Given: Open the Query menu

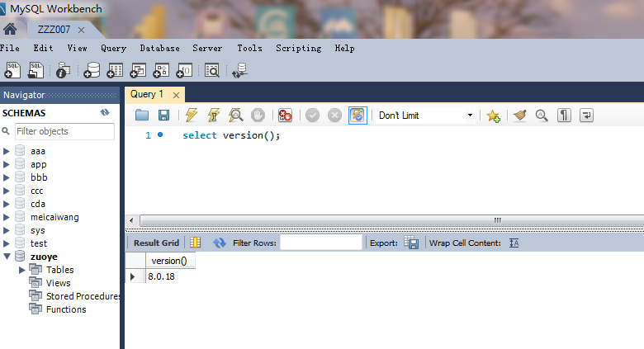Looking at the screenshot, I should pos(113,48).
